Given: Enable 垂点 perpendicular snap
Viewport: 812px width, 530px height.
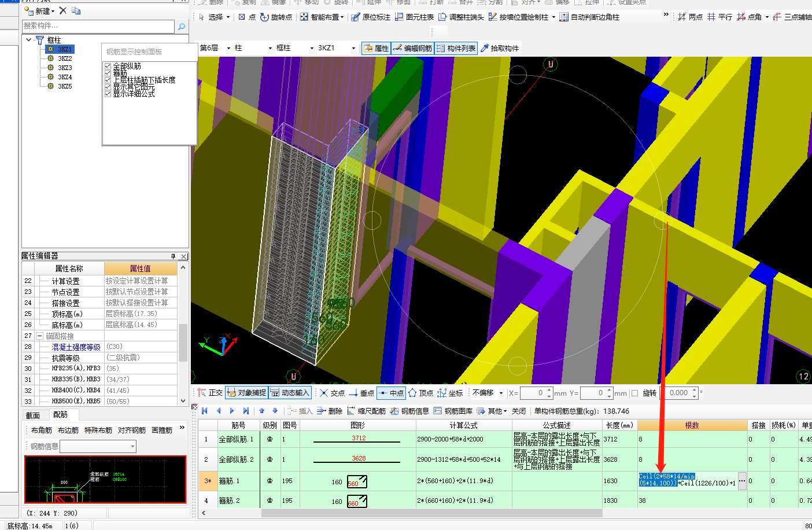Looking at the screenshot, I should pyautogui.click(x=362, y=393).
